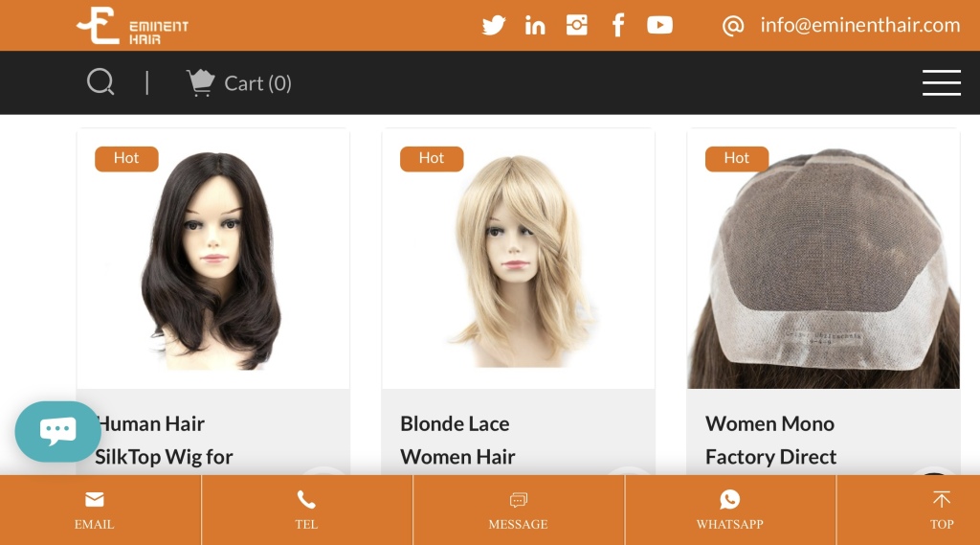Expand the hamburger navigation menu
The height and width of the screenshot is (545, 980).
tap(942, 82)
